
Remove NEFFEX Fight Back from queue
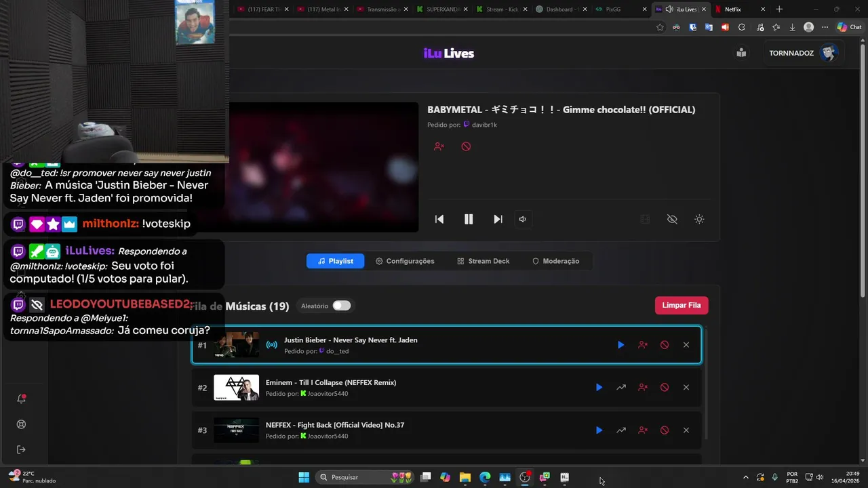686,430
